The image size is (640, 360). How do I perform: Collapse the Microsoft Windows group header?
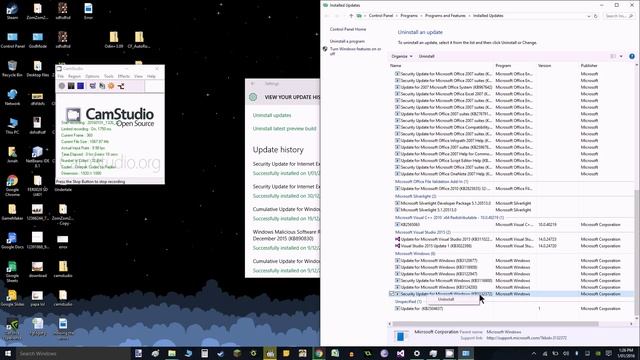[415, 253]
